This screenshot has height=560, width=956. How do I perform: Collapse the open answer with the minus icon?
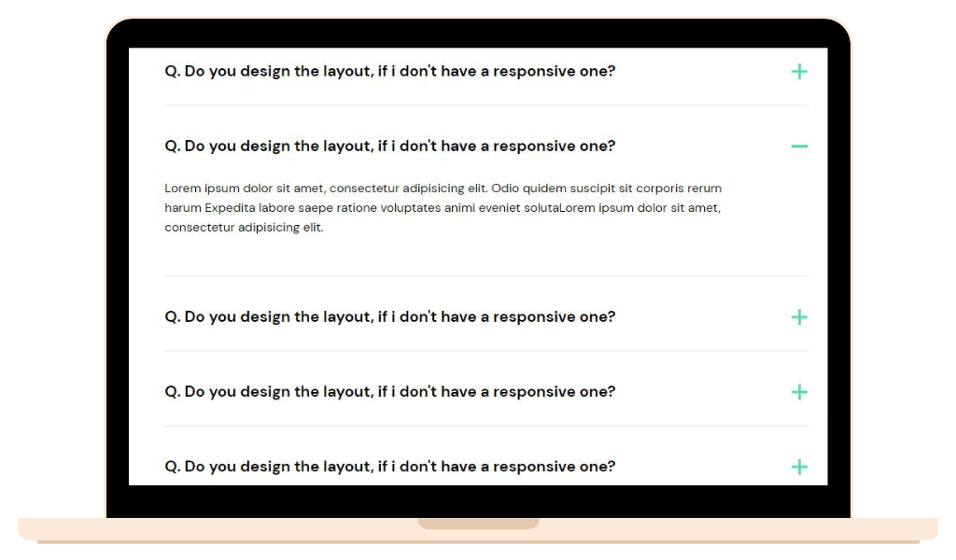pyautogui.click(x=798, y=147)
